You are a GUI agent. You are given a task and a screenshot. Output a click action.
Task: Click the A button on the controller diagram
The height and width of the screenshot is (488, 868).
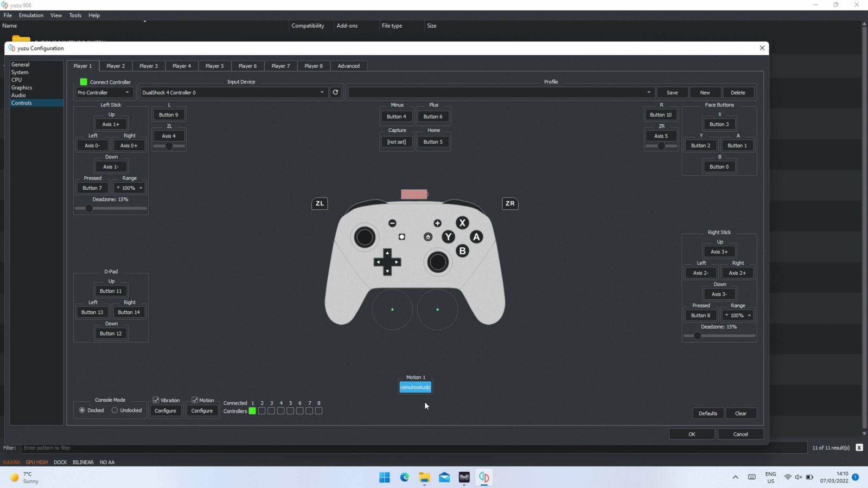pyautogui.click(x=476, y=236)
